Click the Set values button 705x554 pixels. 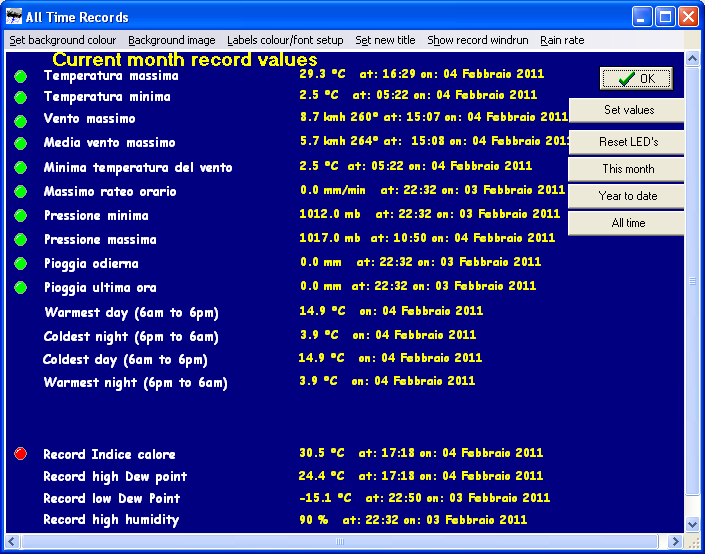[627, 110]
